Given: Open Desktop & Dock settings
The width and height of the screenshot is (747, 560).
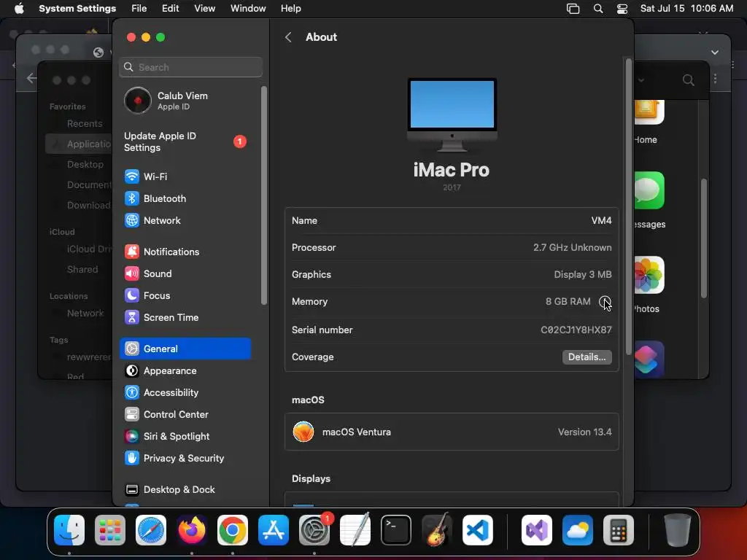Looking at the screenshot, I should [x=185, y=489].
